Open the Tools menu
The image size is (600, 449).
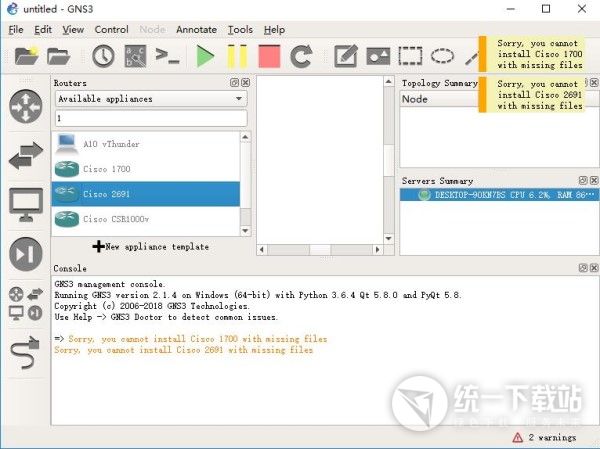(x=240, y=30)
